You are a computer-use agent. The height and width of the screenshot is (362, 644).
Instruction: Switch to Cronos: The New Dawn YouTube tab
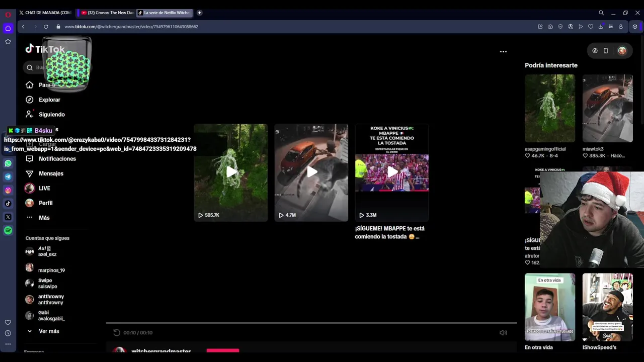pyautogui.click(x=107, y=13)
